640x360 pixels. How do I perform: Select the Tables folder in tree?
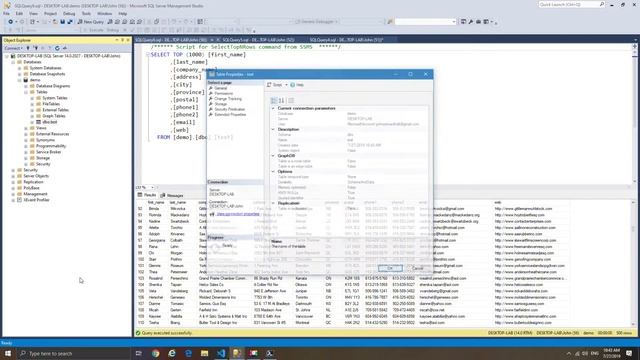coord(41,92)
